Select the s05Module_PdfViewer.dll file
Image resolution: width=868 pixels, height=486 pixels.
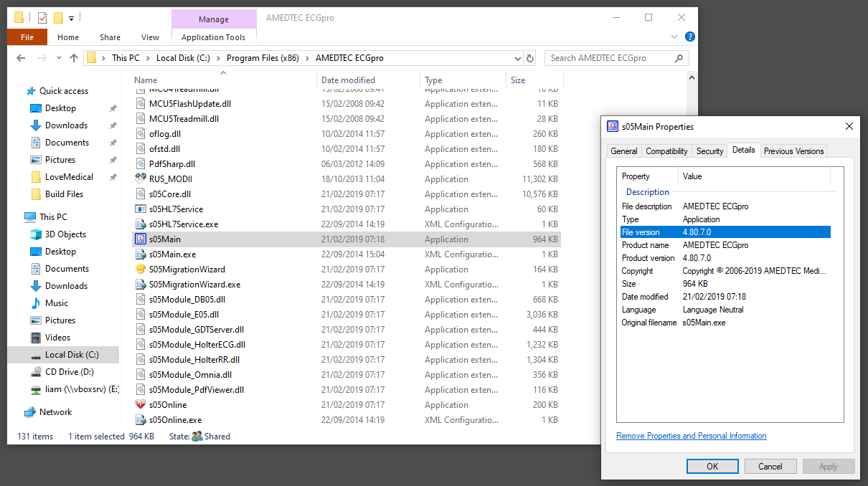coord(197,390)
